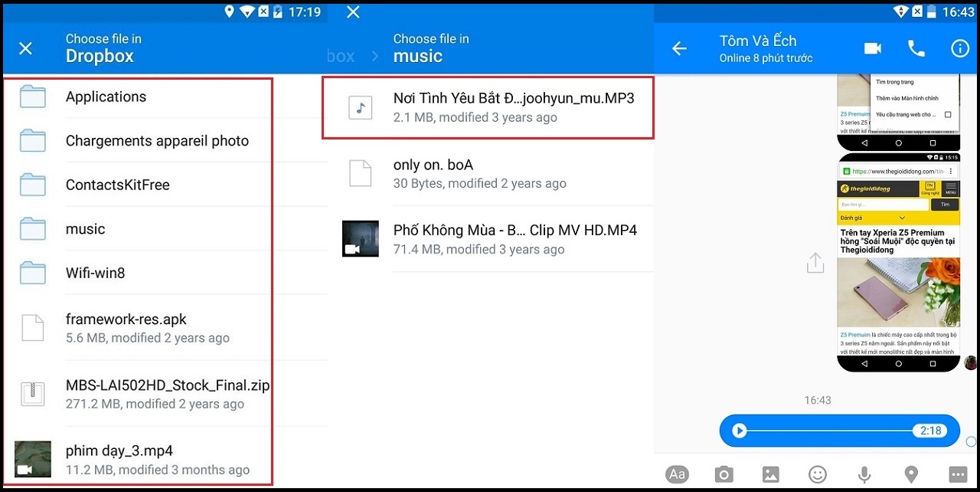Seek within the voice message progress bar
Viewport: 980px width, 492px height.
830,431
